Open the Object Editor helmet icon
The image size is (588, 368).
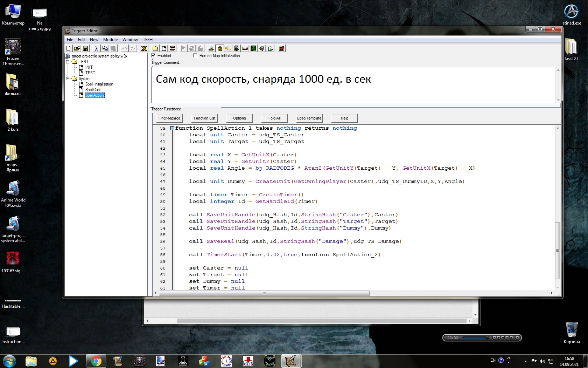236,48
